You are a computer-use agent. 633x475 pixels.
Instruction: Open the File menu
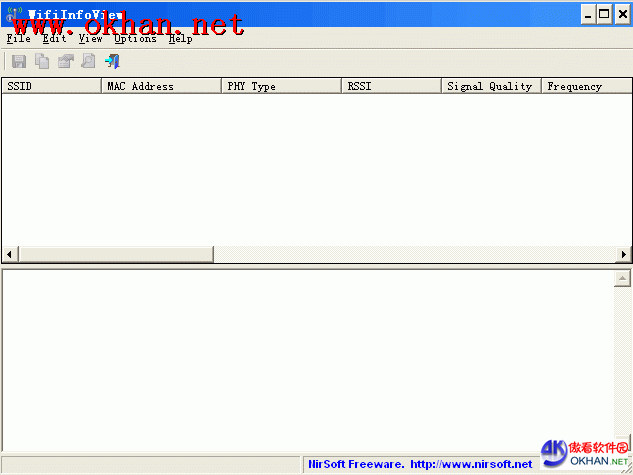click(19, 39)
